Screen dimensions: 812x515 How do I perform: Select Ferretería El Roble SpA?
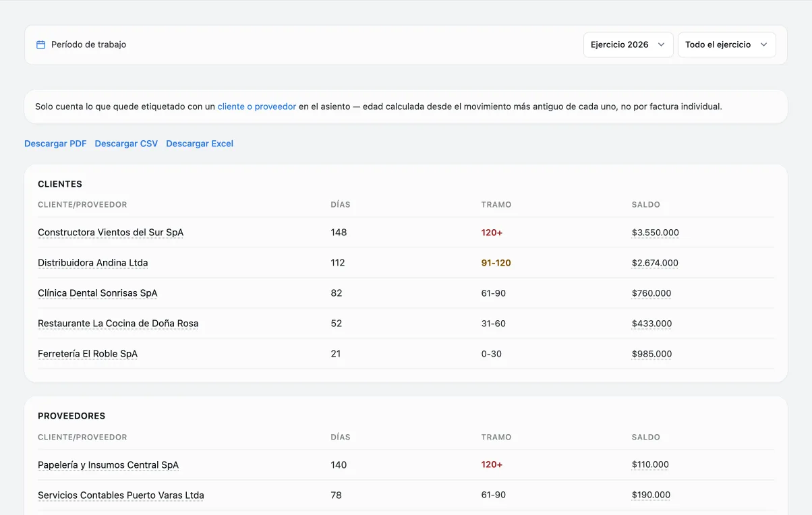point(88,354)
